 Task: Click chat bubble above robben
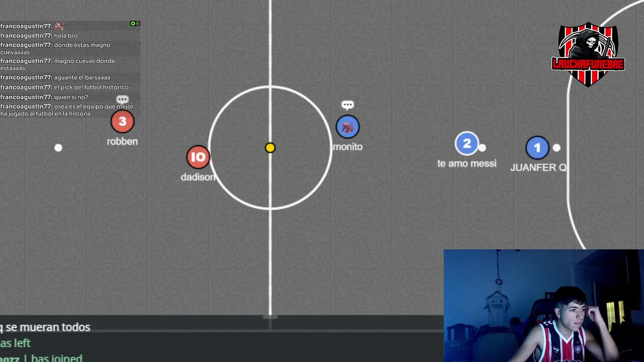coord(122,100)
